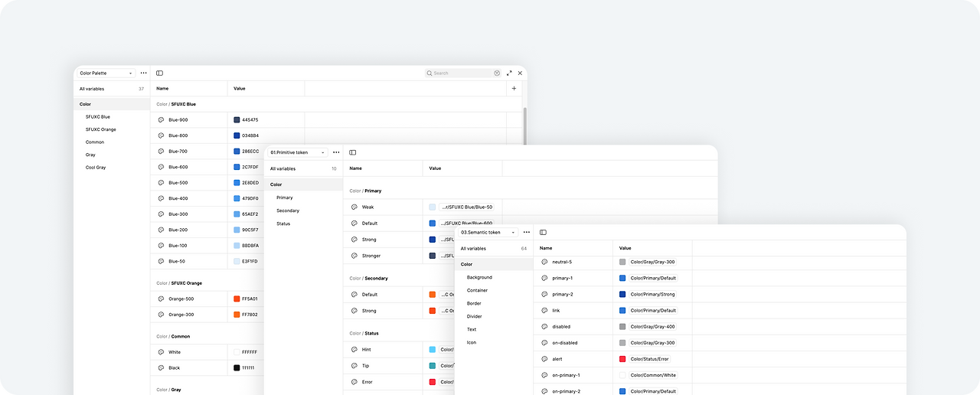Select Text group in Semantic token sidebar

click(x=472, y=329)
